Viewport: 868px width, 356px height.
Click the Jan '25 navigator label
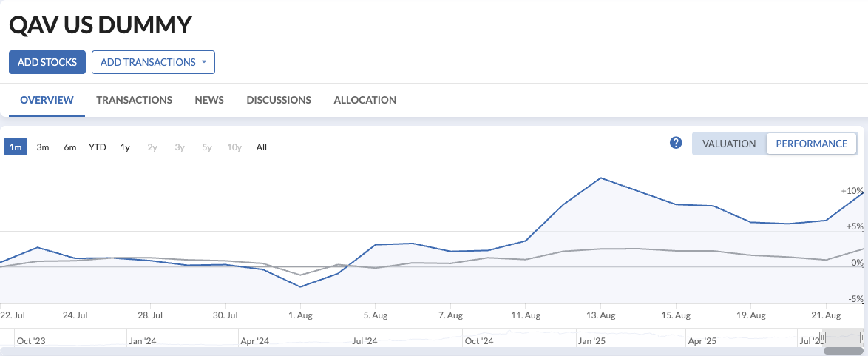(x=591, y=341)
